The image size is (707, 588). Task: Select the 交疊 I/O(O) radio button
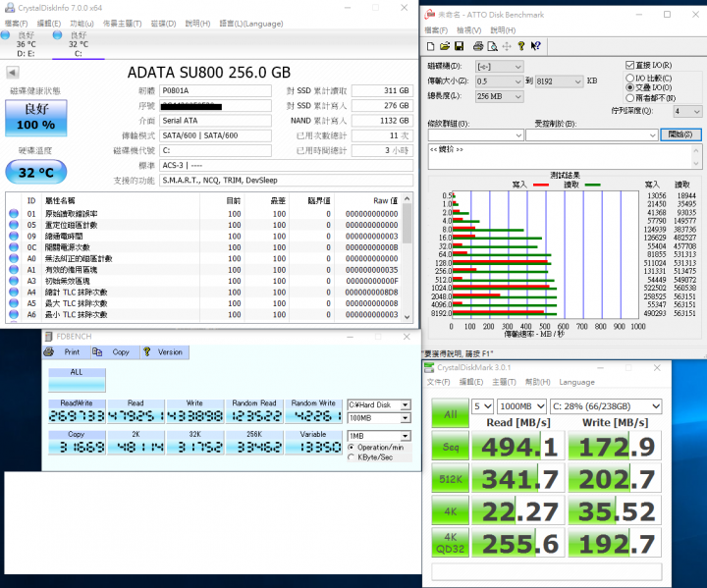(x=629, y=87)
